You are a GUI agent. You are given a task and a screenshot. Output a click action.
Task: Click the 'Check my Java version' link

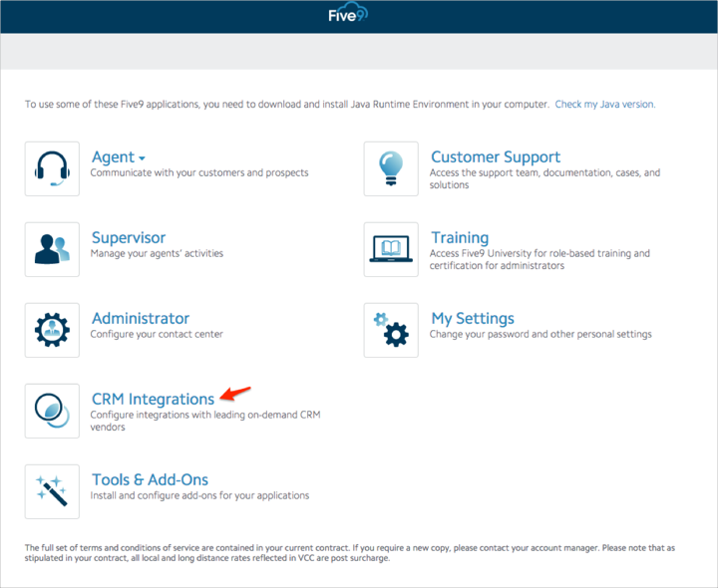click(x=605, y=104)
